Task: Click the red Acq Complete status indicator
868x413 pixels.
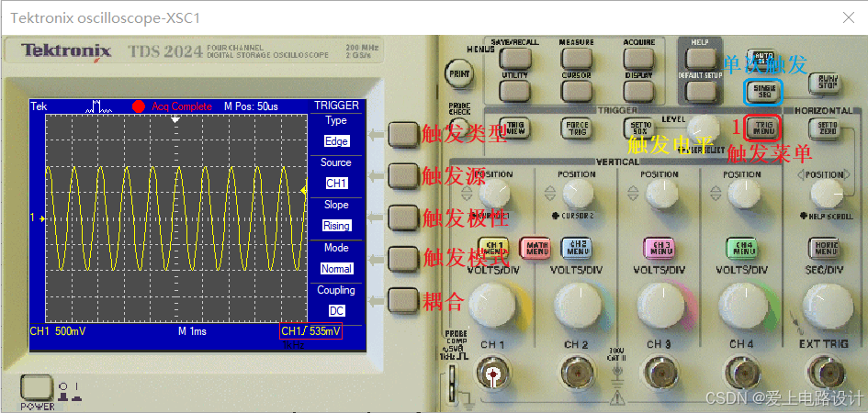Action: click(x=139, y=106)
